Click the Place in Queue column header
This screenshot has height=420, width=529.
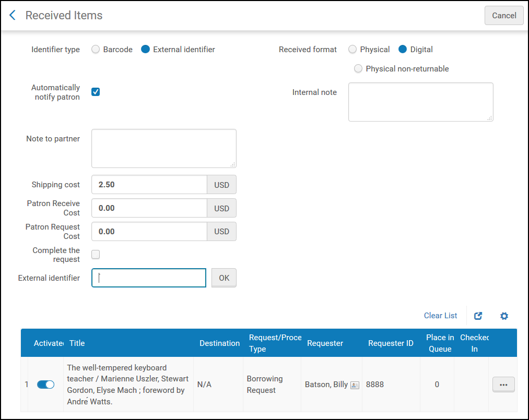pos(440,343)
